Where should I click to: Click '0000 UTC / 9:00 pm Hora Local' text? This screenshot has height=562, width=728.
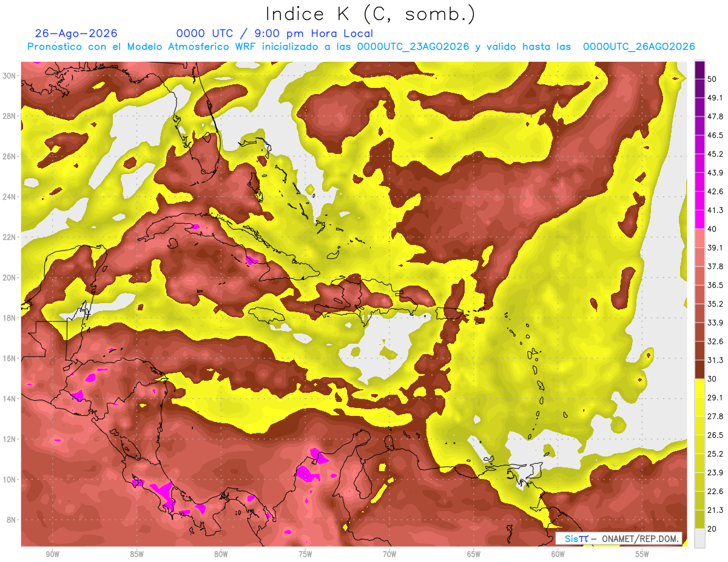pyautogui.click(x=275, y=34)
